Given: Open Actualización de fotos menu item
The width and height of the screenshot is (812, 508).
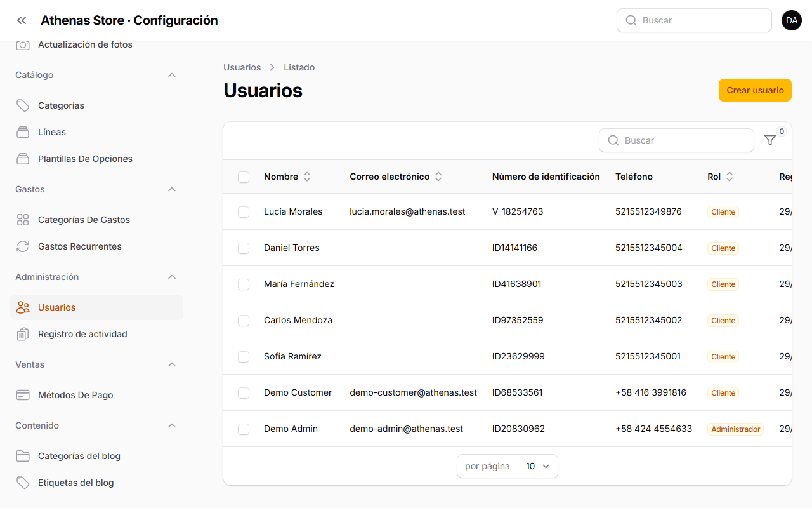Looking at the screenshot, I should click(x=96, y=44).
